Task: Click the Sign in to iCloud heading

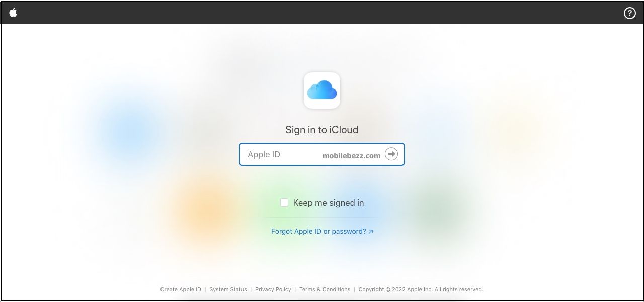Action: point(322,130)
